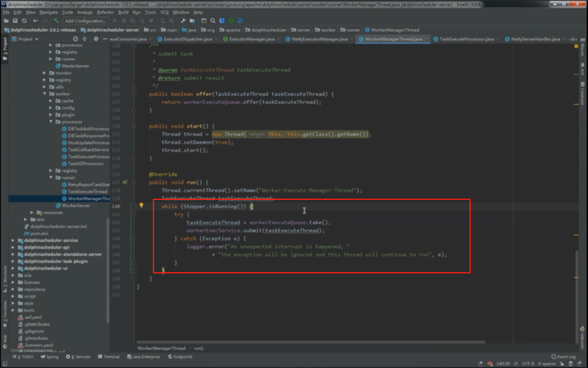Image resolution: width=588 pixels, height=368 pixels.
Task: Click the yellow warning marker atop the error stripe
Action: point(576,46)
